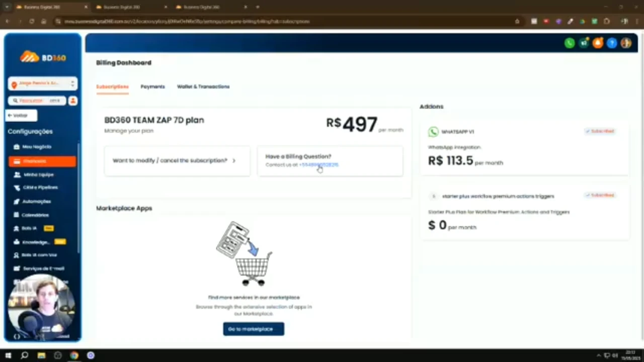Click the billing contact phone number link
Image resolution: width=644 pixels, height=362 pixels.
click(x=318, y=165)
